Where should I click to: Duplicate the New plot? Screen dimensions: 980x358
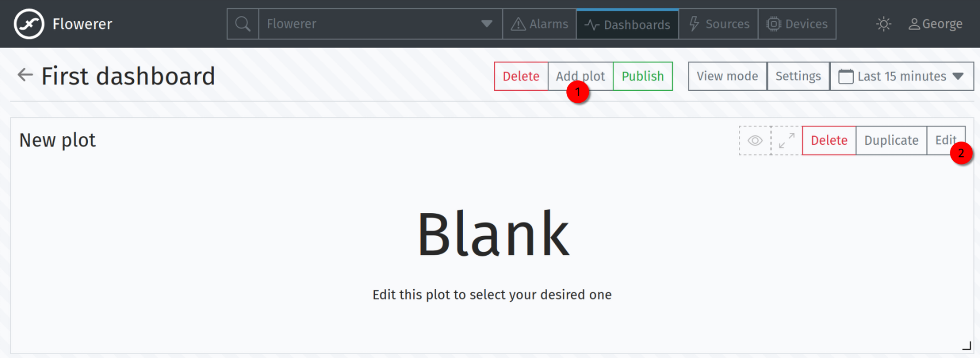click(891, 140)
